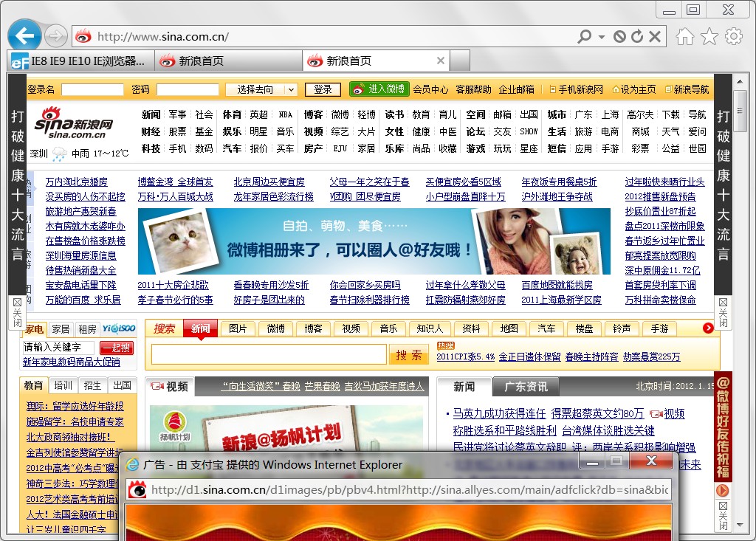Close the left side banner with 关闭
Viewport: 756px width, 541px height.
(18, 312)
